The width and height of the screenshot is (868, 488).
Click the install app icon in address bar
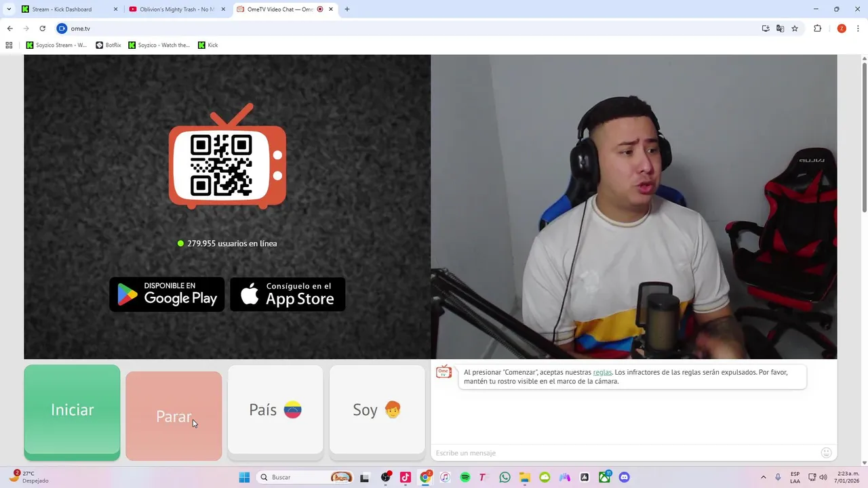click(x=766, y=28)
